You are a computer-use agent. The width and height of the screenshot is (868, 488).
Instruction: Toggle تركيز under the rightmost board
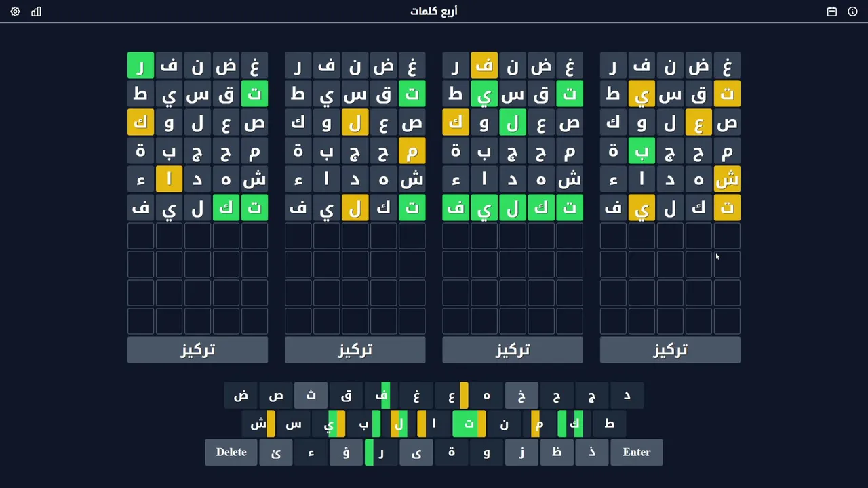(x=670, y=350)
